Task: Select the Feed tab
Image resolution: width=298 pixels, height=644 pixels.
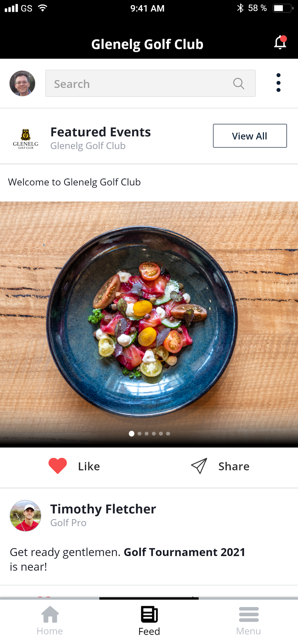Action: 149,621
